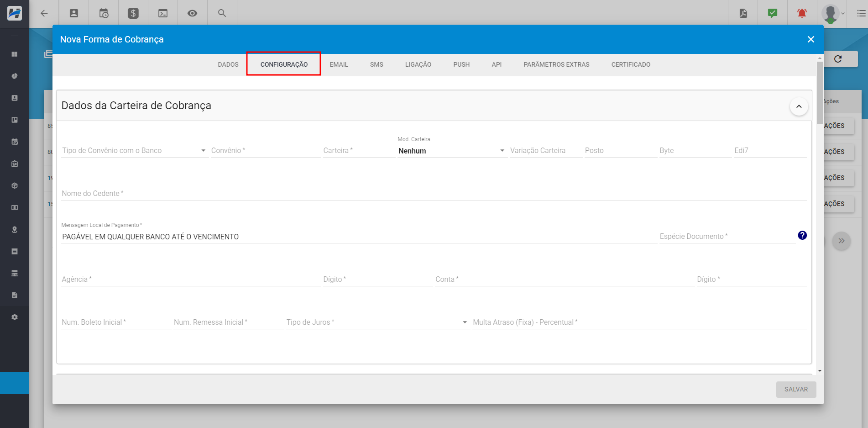Open the kanban board sidebar icon
Viewport: 868px width, 428px height.
[x=15, y=120]
